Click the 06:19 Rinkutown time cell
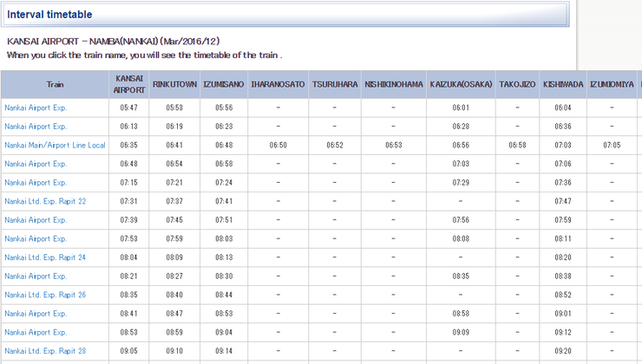 click(x=175, y=127)
